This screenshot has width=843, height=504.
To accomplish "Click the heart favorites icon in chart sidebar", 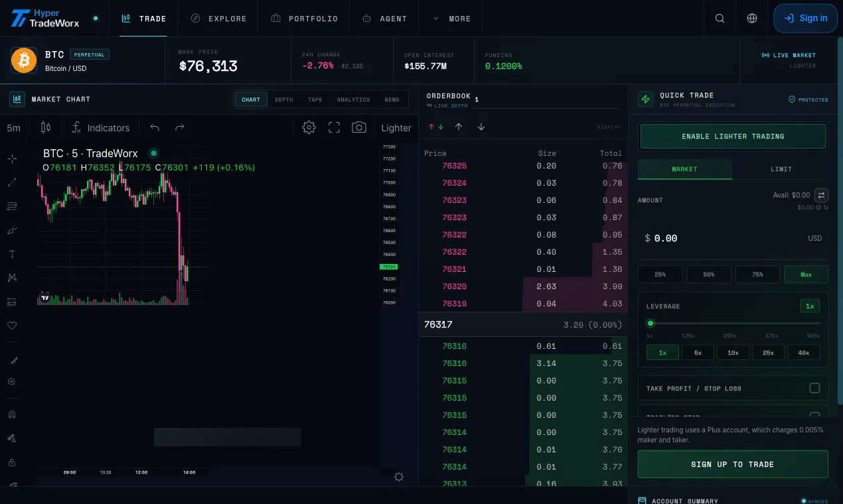I will tap(12, 326).
